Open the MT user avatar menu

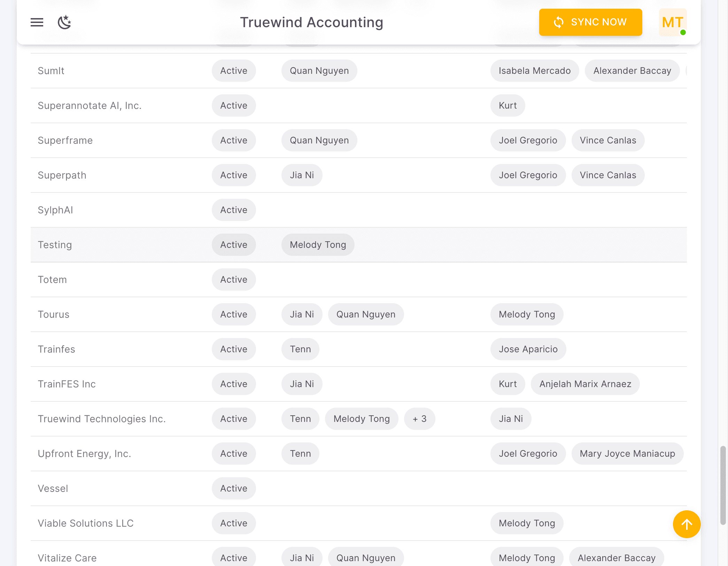(x=672, y=22)
